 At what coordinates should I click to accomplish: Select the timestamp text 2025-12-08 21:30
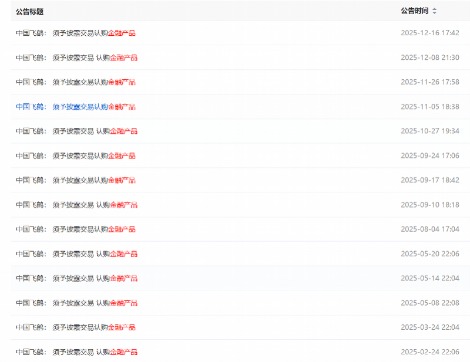pos(430,57)
